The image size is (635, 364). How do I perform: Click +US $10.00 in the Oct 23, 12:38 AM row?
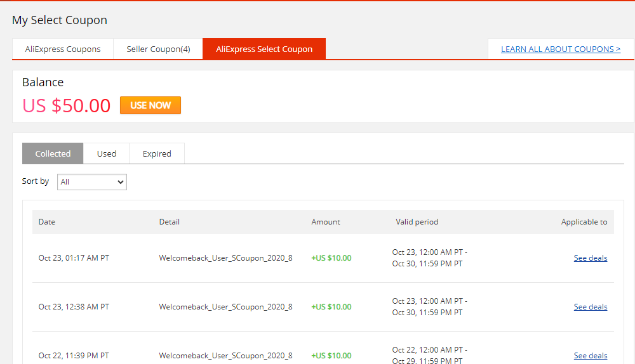click(x=331, y=307)
